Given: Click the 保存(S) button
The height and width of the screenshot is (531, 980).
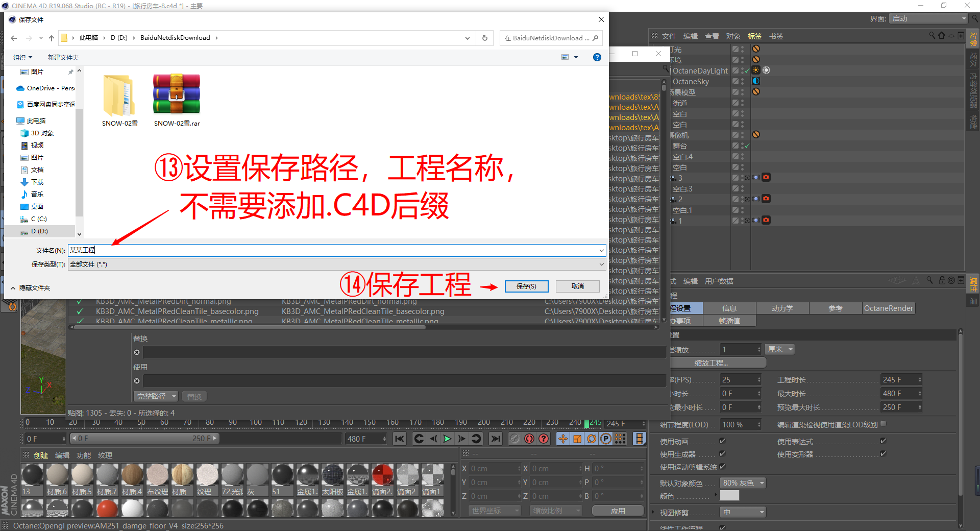Looking at the screenshot, I should [x=526, y=286].
